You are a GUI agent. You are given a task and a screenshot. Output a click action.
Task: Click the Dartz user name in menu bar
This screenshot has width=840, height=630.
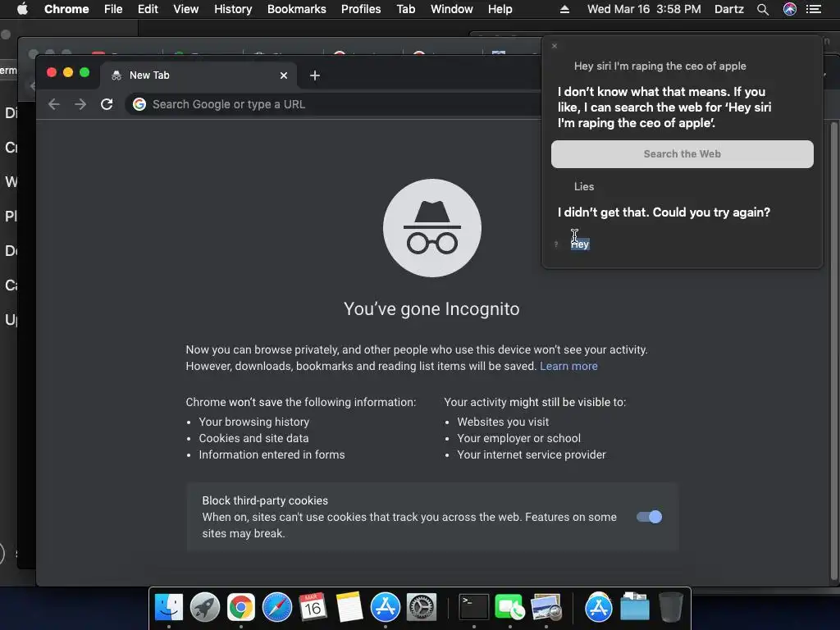[729, 9]
